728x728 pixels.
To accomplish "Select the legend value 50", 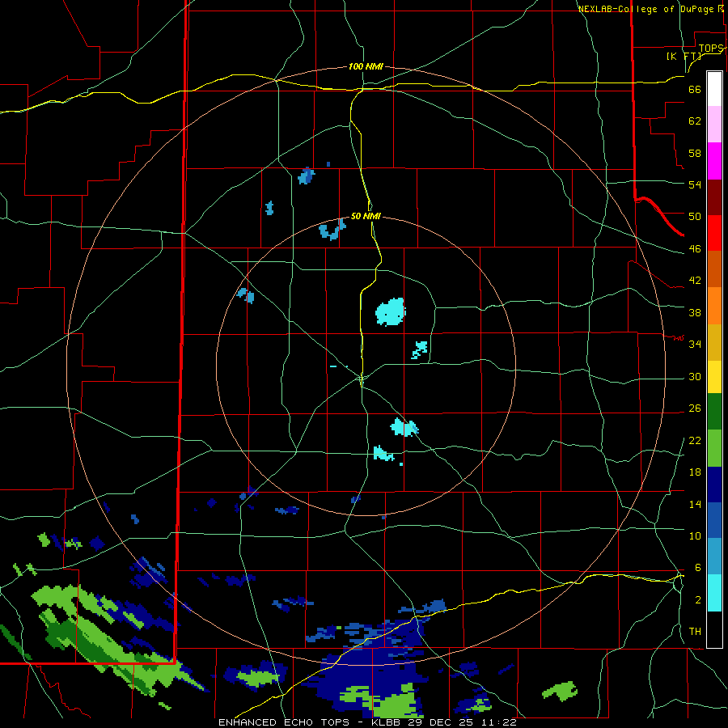I will pyautogui.click(x=695, y=217).
